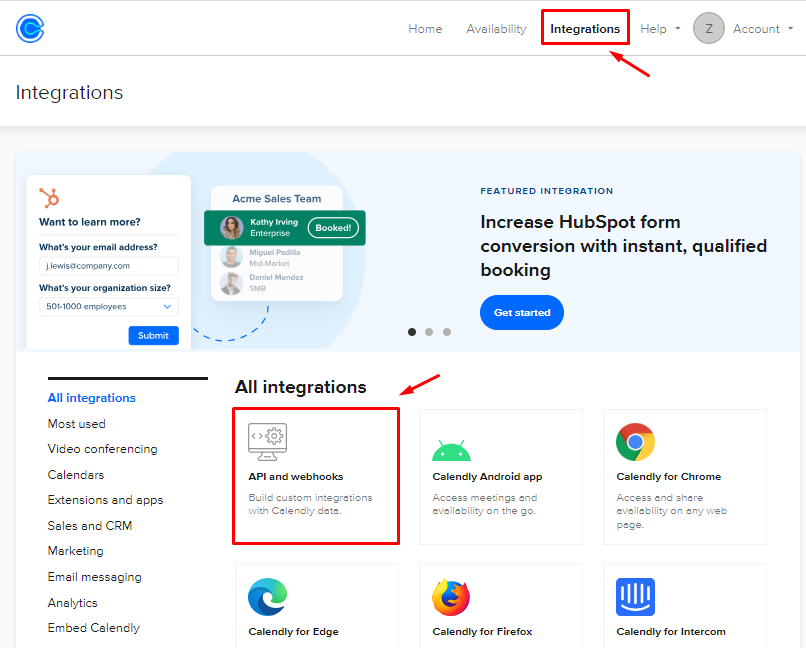The height and width of the screenshot is (648, 806).
Task: Click the Acme Sales Team heading
Action: [277, 198]
